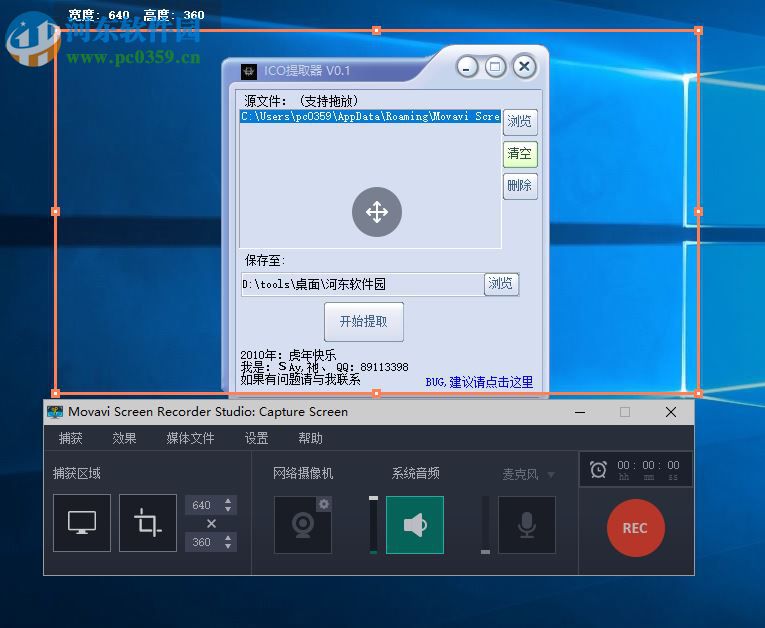The height and width of the screenshot is (628, 765).
Task: Click 浏览 button beside save path
Action: pos(501,284)
